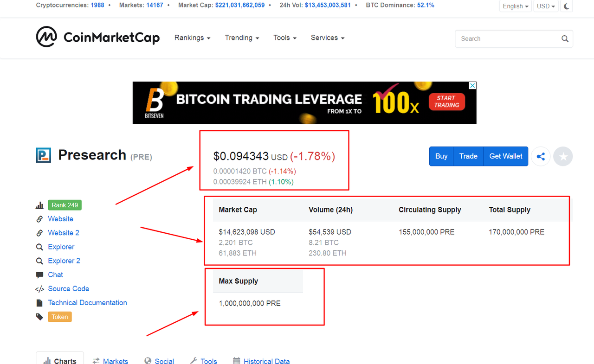This screenshot has height=364, width=594.
Task: Click chain link icon beside Website
Action: pyautogui.click(x=40, y=219)
